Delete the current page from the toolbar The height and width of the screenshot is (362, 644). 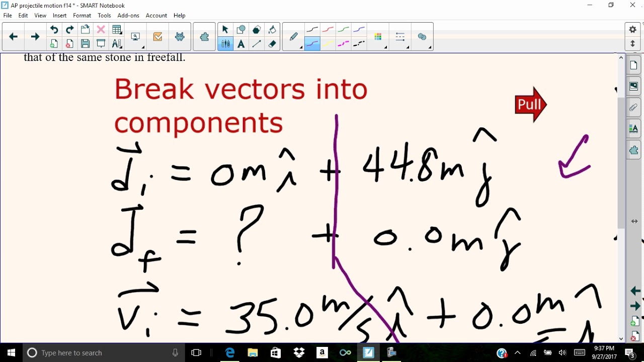pos(69,44)
